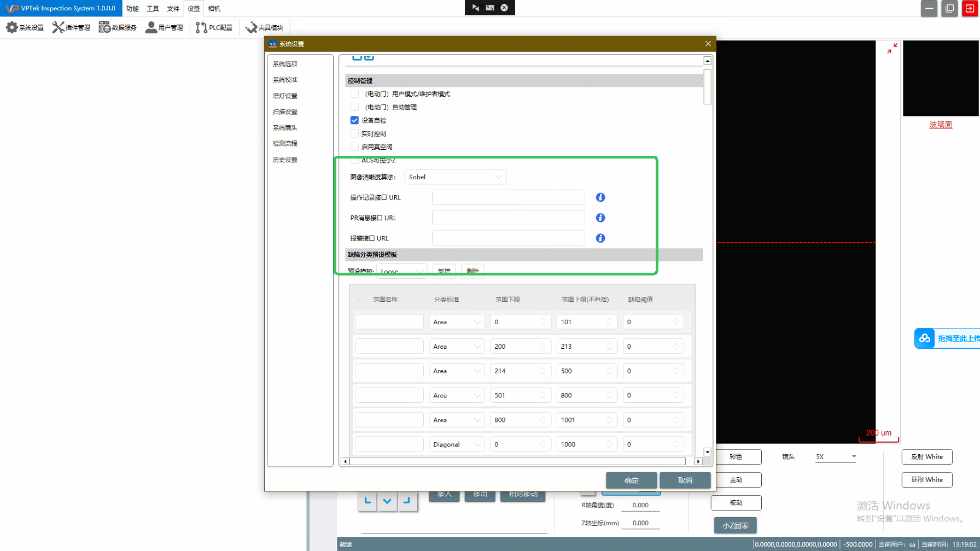Uncheck the 设备自检 checkbox
Screen dimensions: 980x551
coord(354,120)
